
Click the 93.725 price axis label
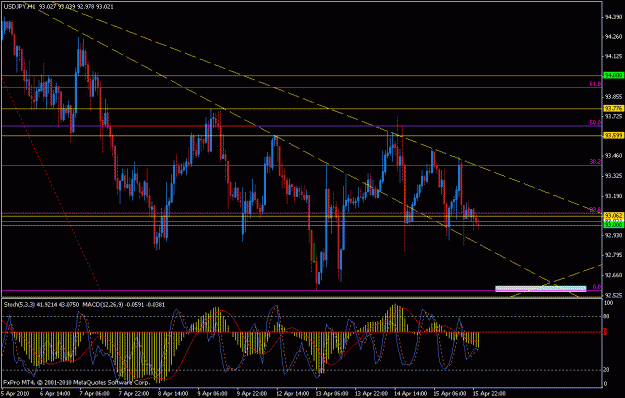[613, 116]
